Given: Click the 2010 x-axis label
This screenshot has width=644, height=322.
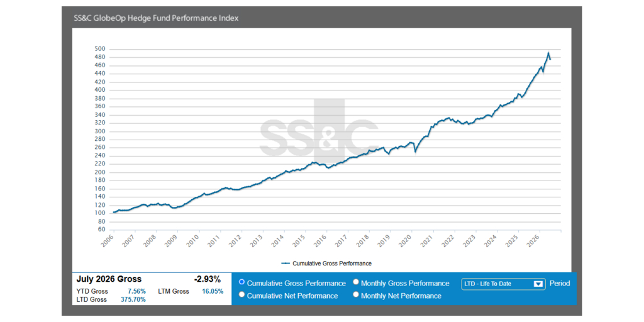Looking at the screenshot, I should click(x=194, y=240).
